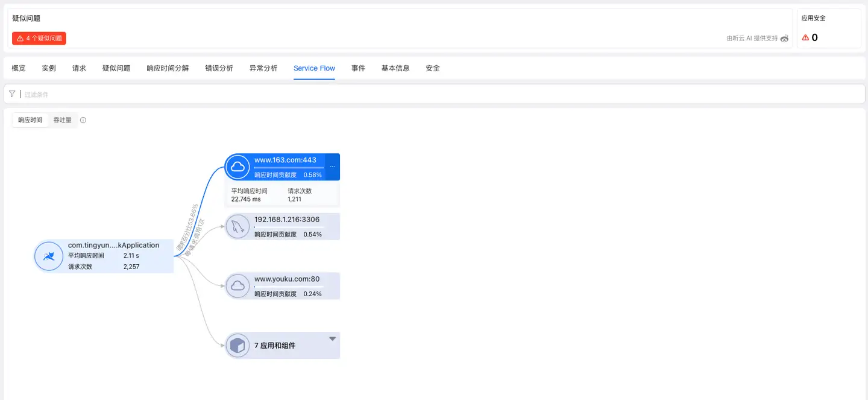Click the 实例 navigation link
This screenshot has height=400, width=868.
click(x=48, y=68)
